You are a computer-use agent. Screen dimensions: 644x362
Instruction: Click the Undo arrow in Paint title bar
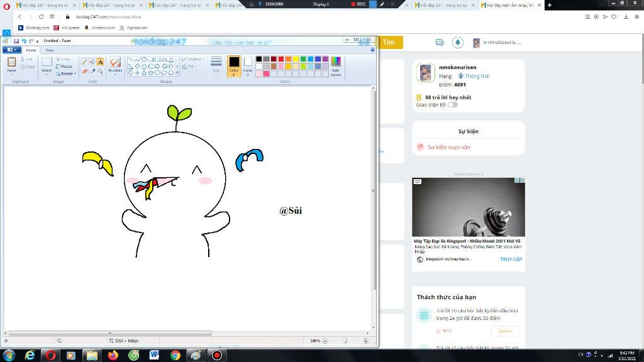pyautogui.click(x=24, y=41)
